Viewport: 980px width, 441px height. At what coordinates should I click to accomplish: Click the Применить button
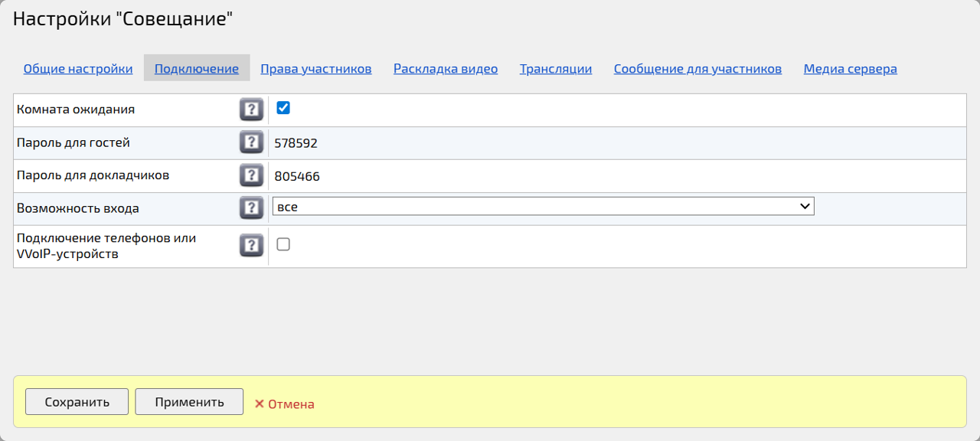(x=189, y=402)
